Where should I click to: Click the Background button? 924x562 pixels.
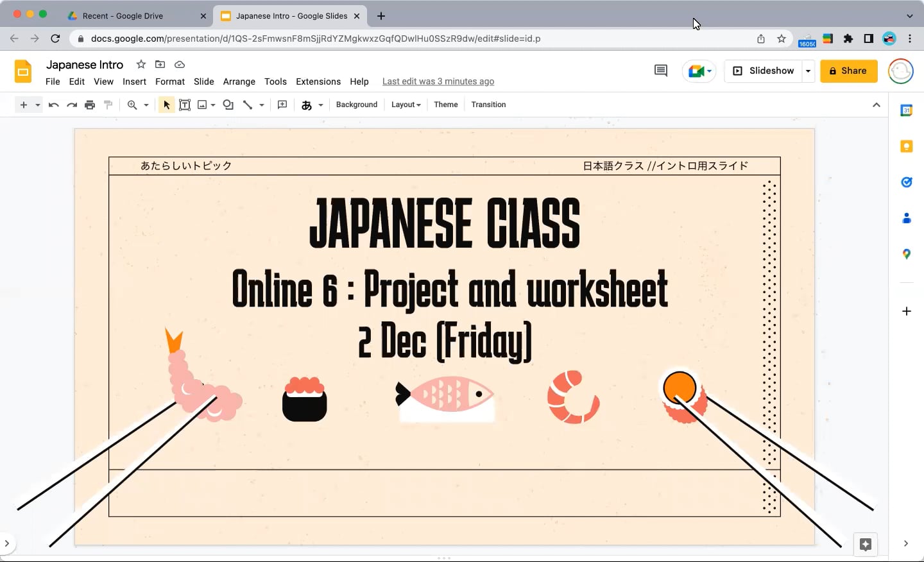(x=356, y=105)
